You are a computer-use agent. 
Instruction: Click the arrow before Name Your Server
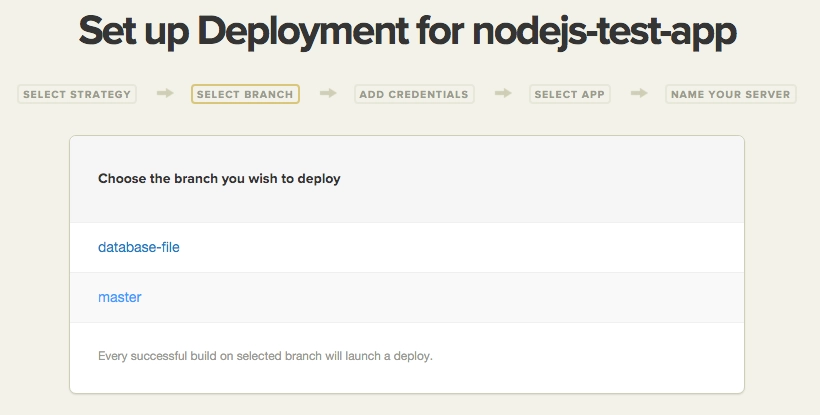click(x=638, y=94)
